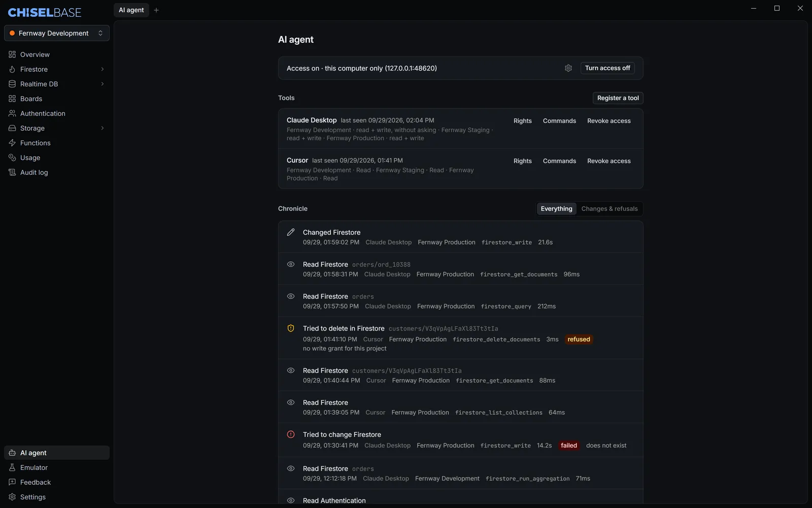Click path orders/ord_10388 in chronicle
The image size is (812, 508).
coord(381,265)
